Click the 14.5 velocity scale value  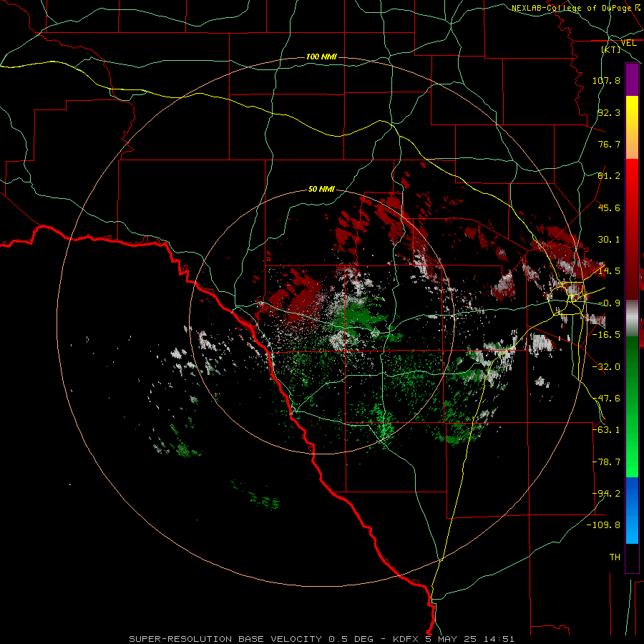coord(609,271)
